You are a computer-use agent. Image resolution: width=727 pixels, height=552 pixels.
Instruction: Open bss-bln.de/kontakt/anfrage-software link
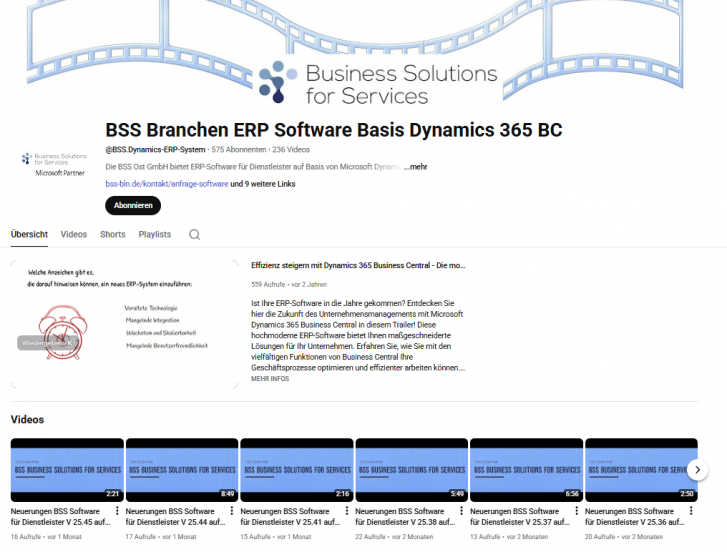click(x=166, y=184)
